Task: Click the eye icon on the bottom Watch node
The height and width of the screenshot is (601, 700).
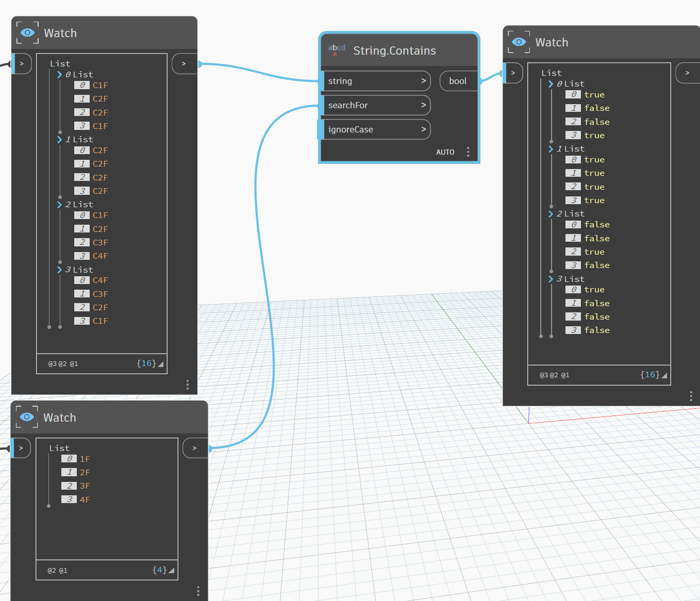Action: (27, 417)
